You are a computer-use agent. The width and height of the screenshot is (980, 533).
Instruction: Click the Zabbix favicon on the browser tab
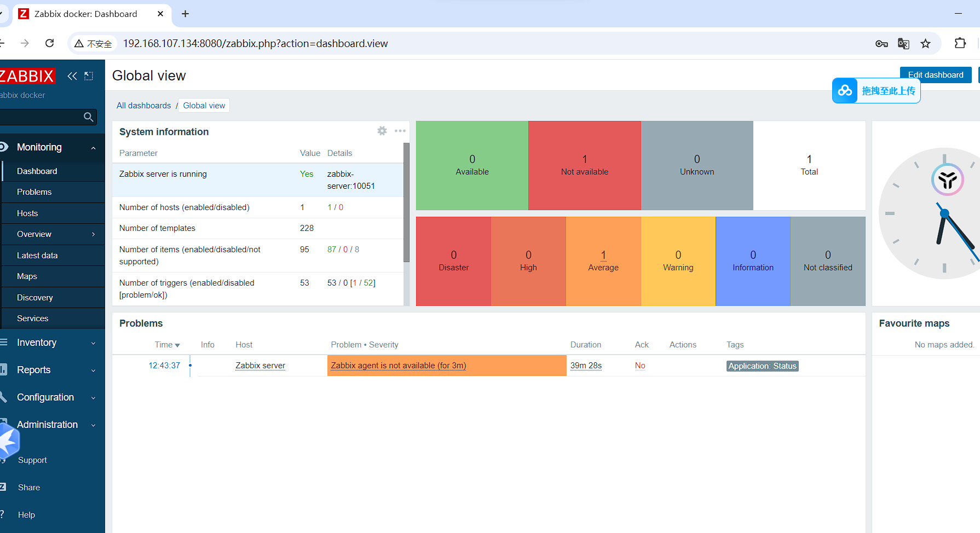tap(24, 14)
